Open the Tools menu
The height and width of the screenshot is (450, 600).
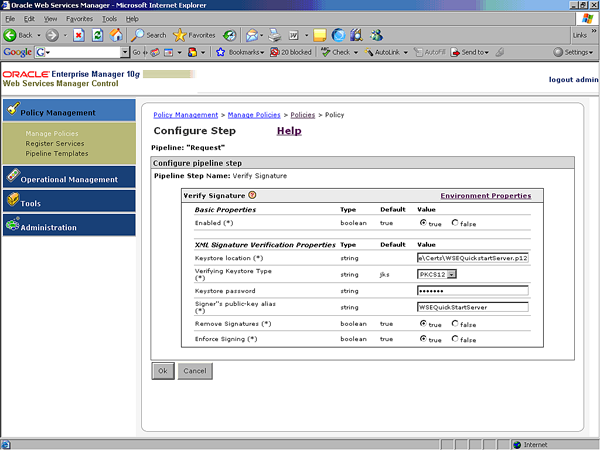[x=109, y=19]
